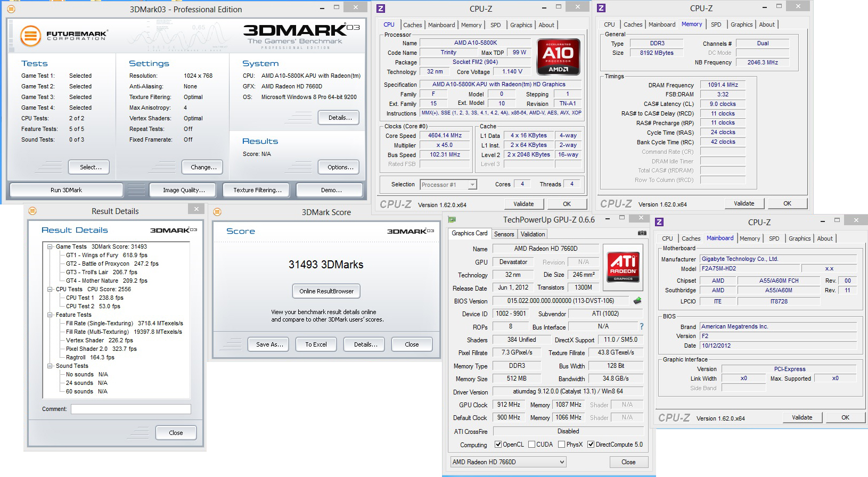The image size is (868, 477).
Task: Open Image Quality settings
Action: coord(184,190)
